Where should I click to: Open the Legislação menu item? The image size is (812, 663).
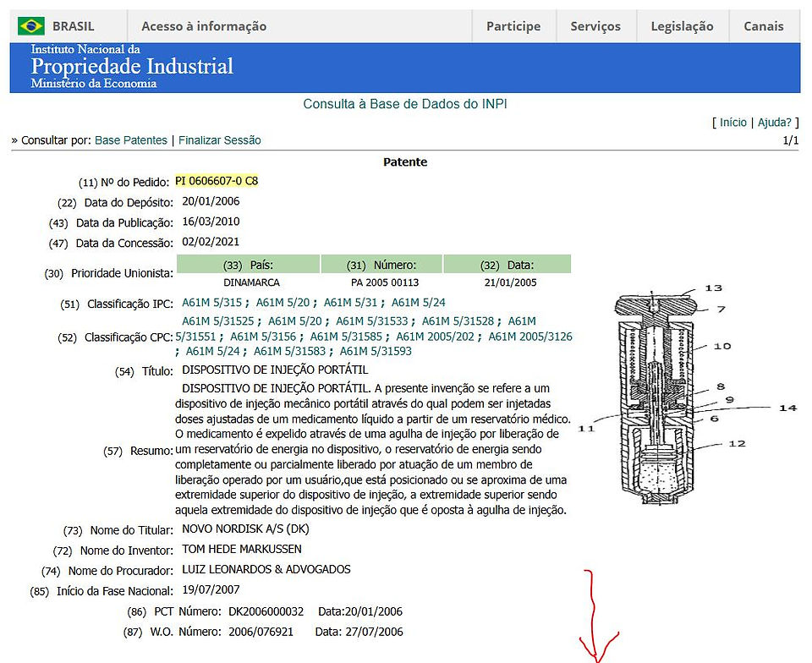[682, 26]
